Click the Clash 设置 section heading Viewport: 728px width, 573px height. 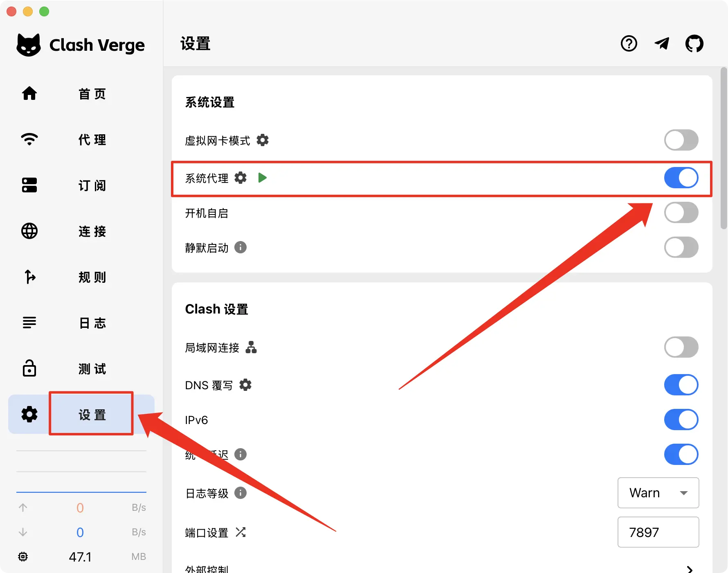click(216, 309)
